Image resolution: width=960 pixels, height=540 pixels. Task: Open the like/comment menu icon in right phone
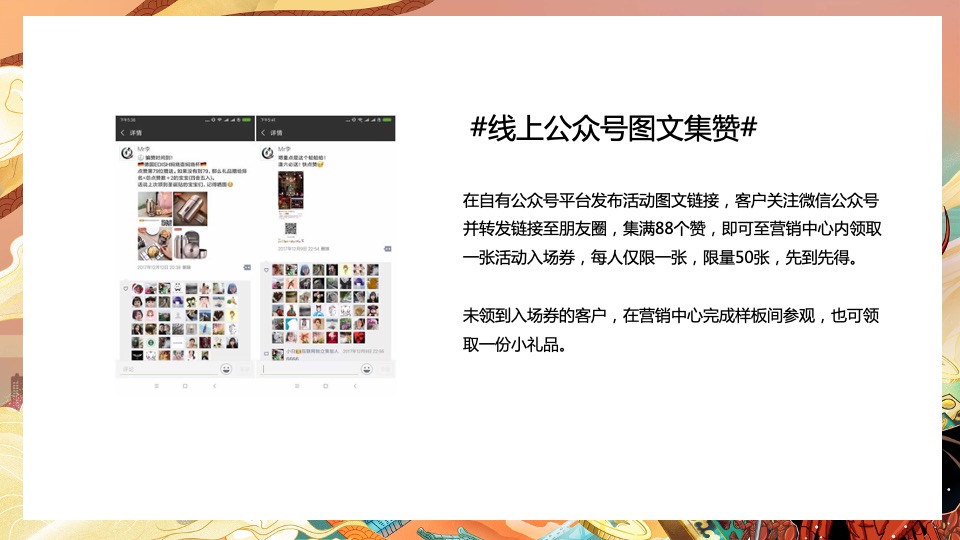tap(388, 249)
